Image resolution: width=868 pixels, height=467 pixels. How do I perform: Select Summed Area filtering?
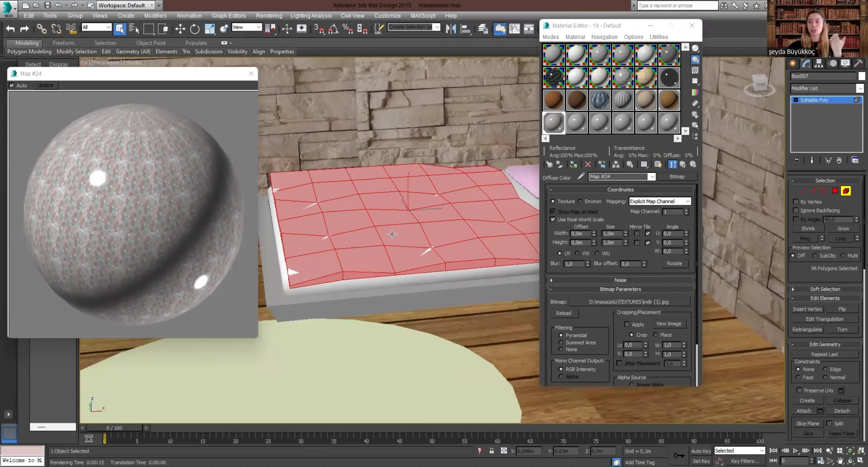(x=561, y=342)
